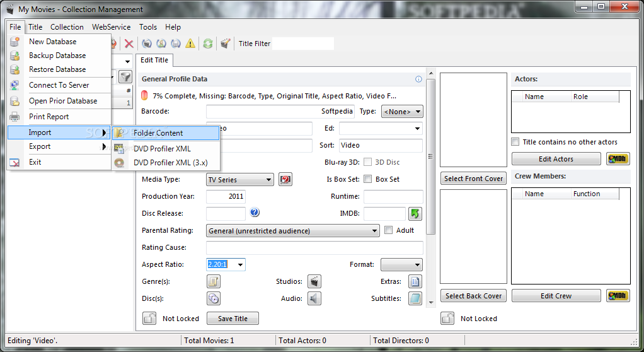Click Select Front Cover button

[473, 179]
